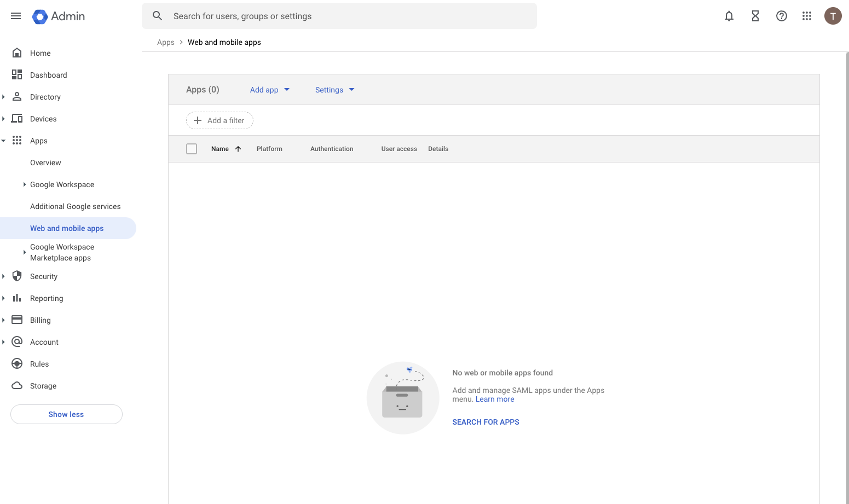Click SEARCH FOR APPS

(486, 422)
